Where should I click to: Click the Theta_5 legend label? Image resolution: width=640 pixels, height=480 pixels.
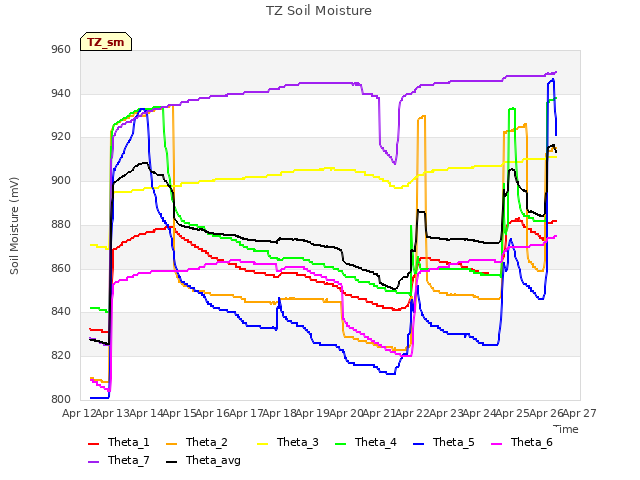point(453,442)
